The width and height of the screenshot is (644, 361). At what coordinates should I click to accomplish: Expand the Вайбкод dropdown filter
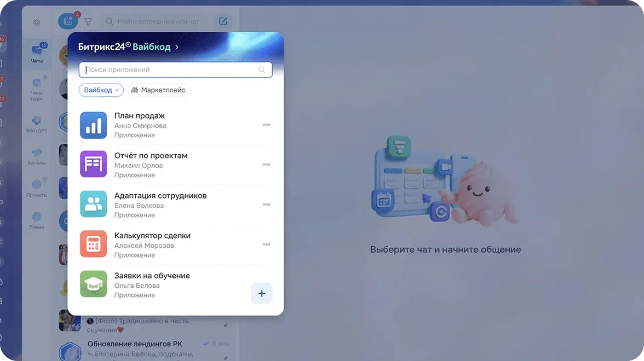click(101, 90)
